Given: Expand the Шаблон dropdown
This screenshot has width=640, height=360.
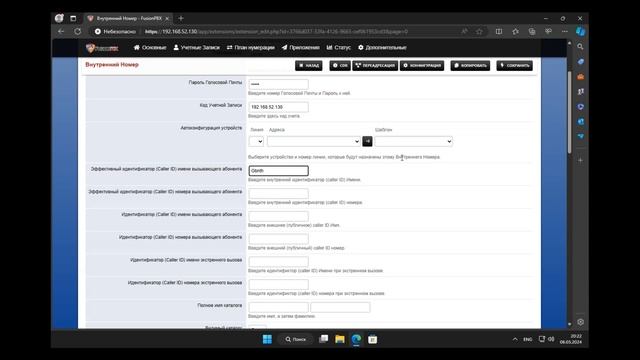Looking at the screenshot, I should tap(413, 141).
